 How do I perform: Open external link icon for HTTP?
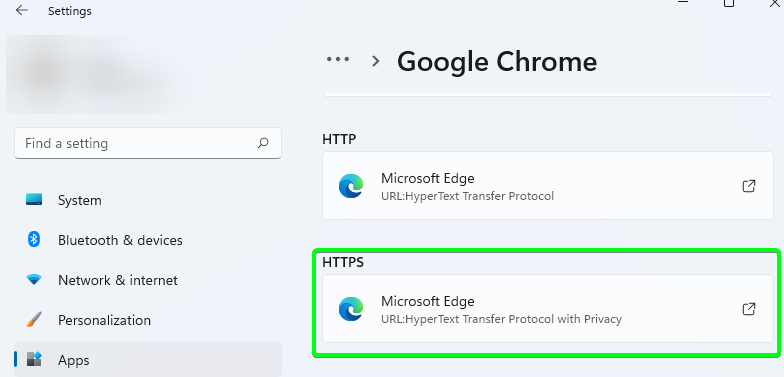click(x=748, y=186)
